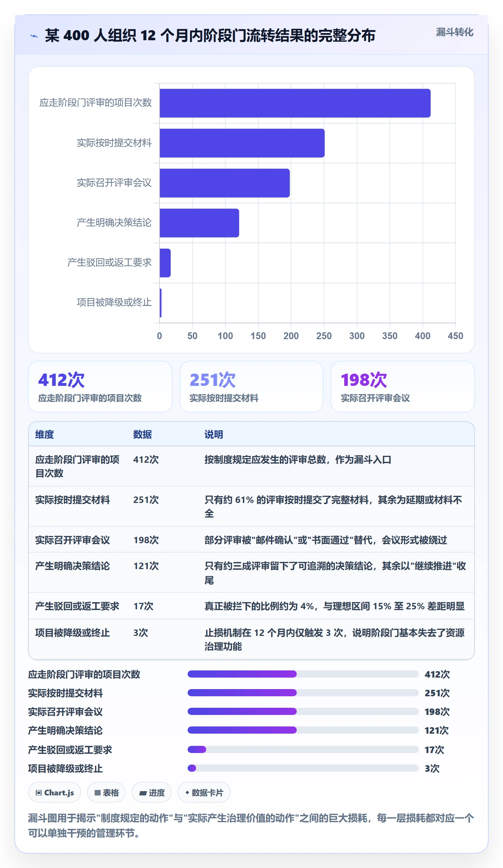Image resolution: width=503 pixels, height=868 pixels.
Task: Click the chart bar for 实际按时提交材料
Action: click(x=242, y=143)
